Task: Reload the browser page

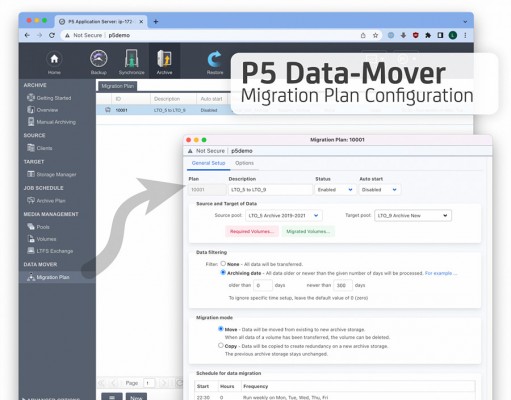Action: pyautogui.click(x=52, y=35)
